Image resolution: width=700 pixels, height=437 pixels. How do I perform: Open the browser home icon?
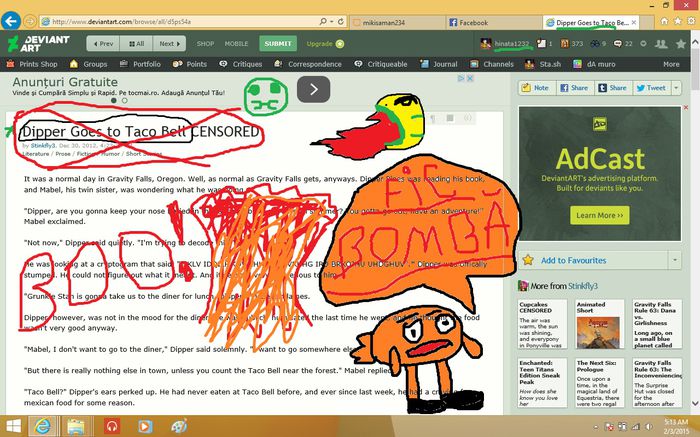click(x=664, y=21)
